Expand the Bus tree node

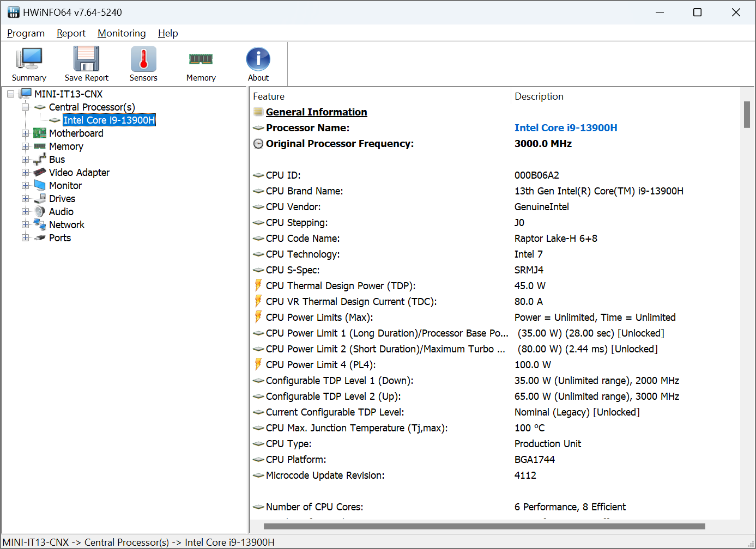(x=25, y=159)
